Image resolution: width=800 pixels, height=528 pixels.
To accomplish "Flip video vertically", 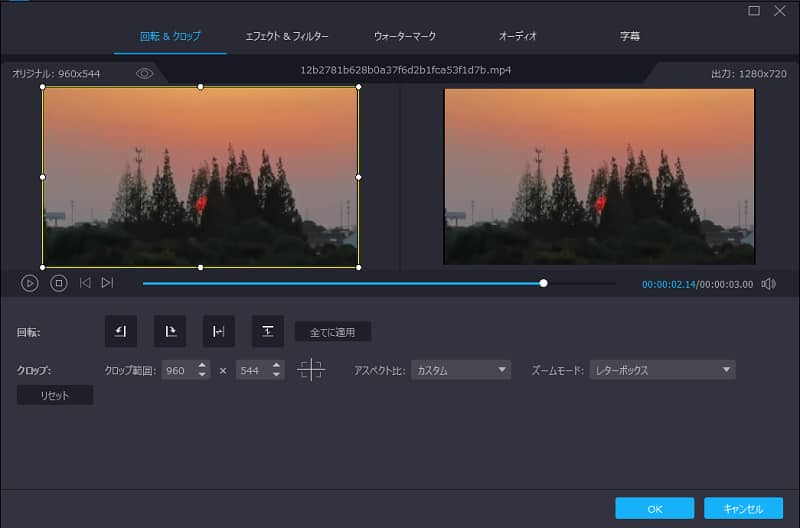I will [267, 332].
